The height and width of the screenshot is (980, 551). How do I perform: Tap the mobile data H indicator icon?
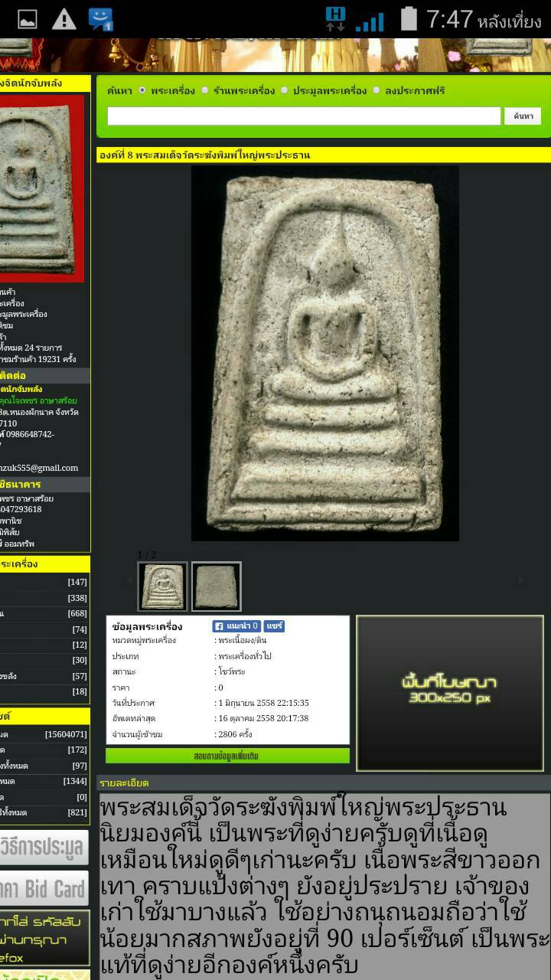[x=335, y=19]
